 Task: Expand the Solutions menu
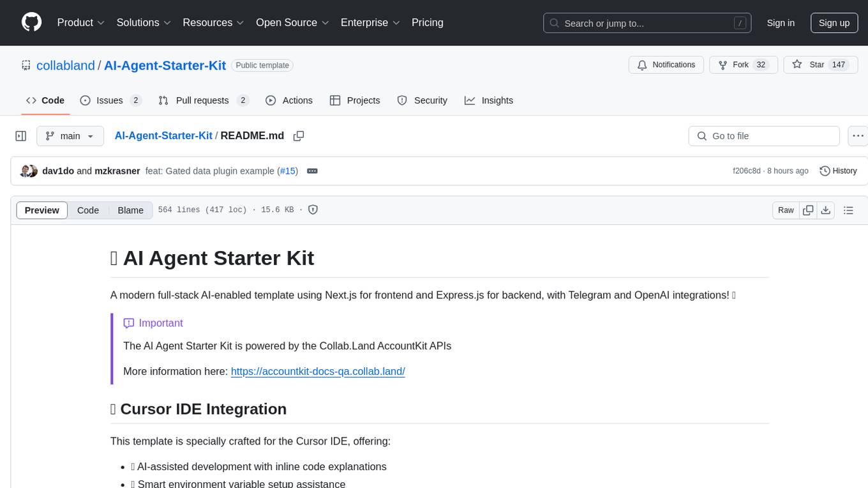pyautogui.click(x=144, y=22)
